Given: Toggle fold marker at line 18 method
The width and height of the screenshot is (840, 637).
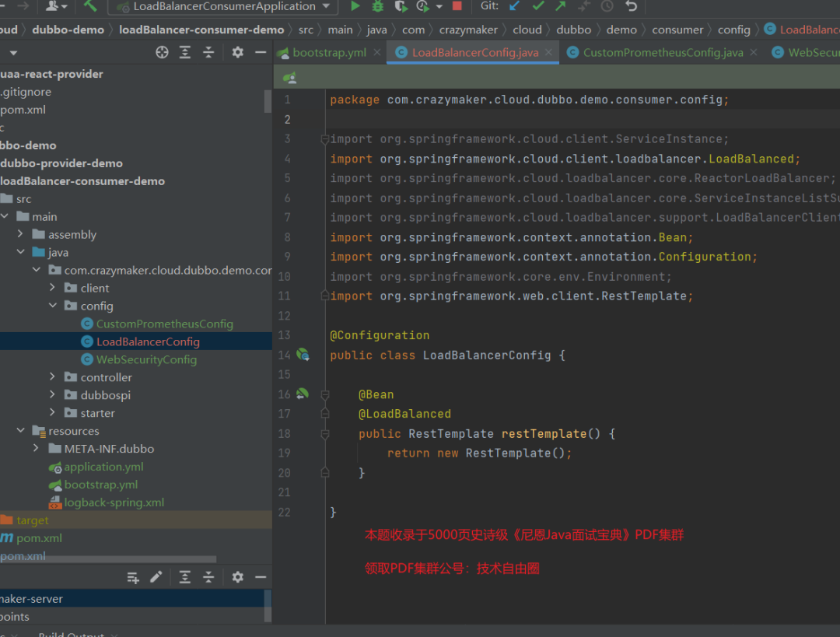Looking at the screenshot, I should 325,433.
